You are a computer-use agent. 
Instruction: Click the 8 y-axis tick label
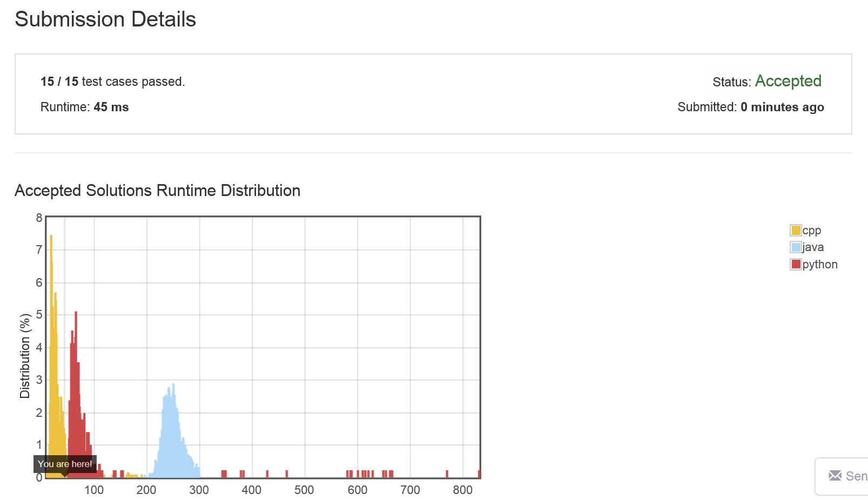point(39,218)
